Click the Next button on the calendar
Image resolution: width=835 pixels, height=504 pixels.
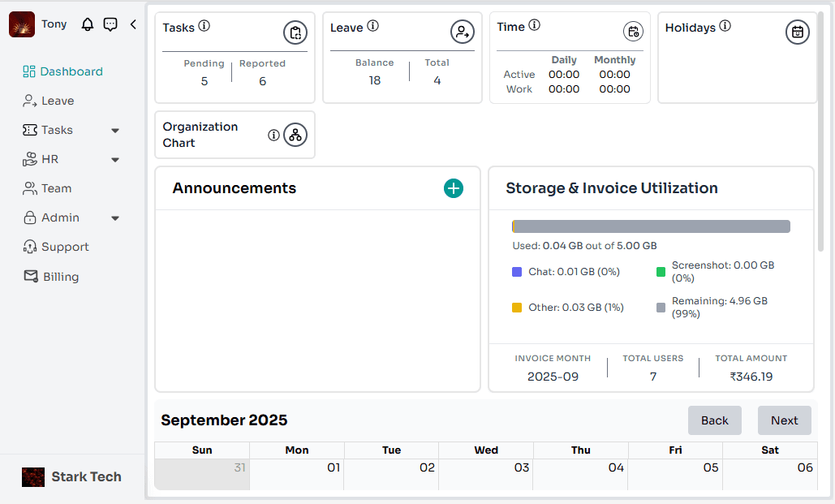(x=784, y=420)
